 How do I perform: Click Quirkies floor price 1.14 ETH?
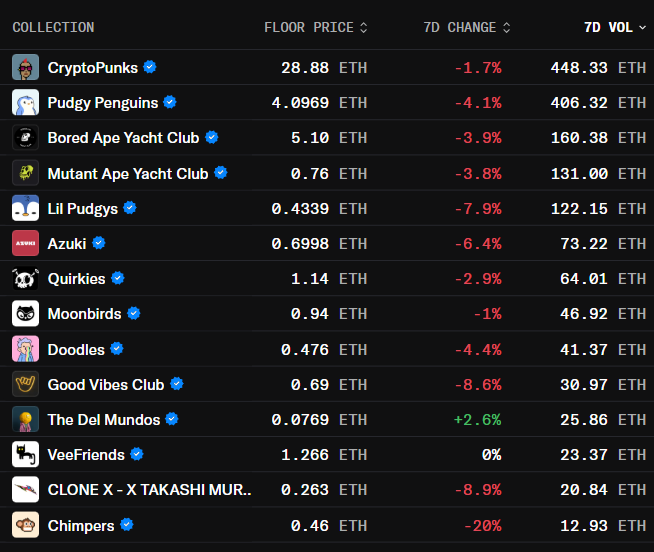click(329, 279)
